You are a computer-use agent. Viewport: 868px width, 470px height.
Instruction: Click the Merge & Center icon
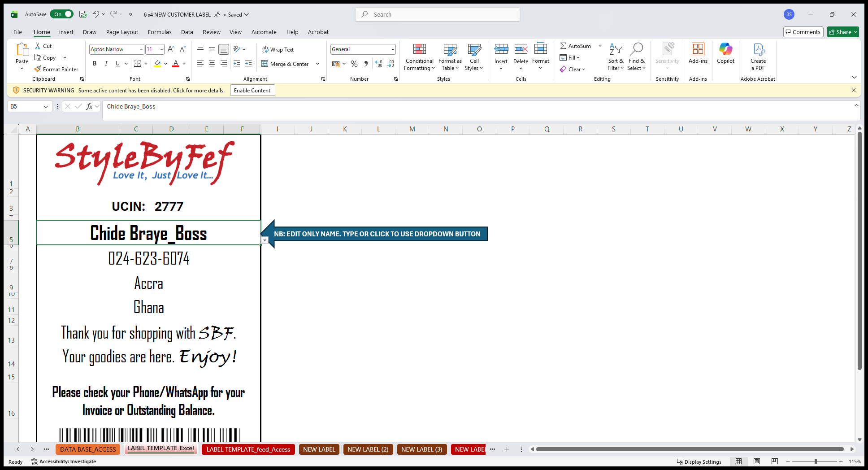click(265, 64)
